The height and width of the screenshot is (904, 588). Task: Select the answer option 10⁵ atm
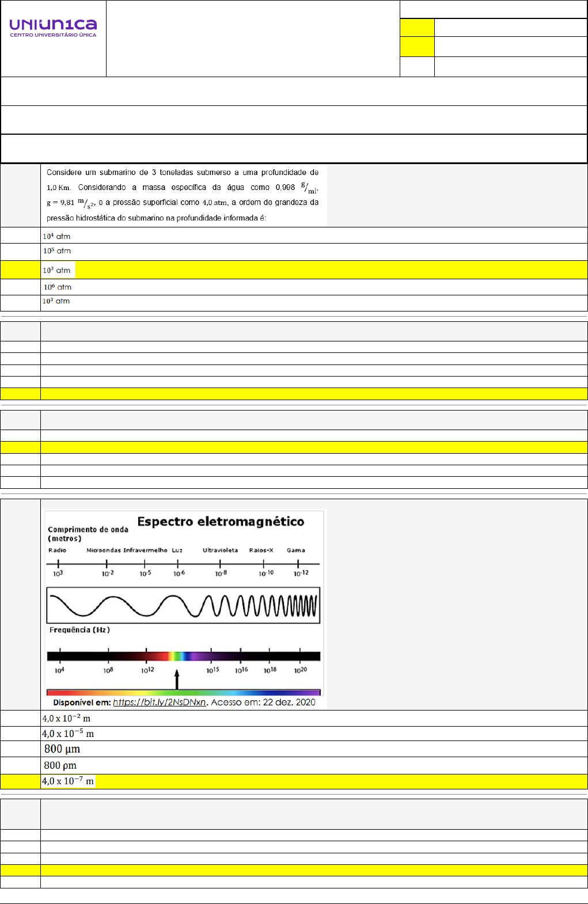57,251
